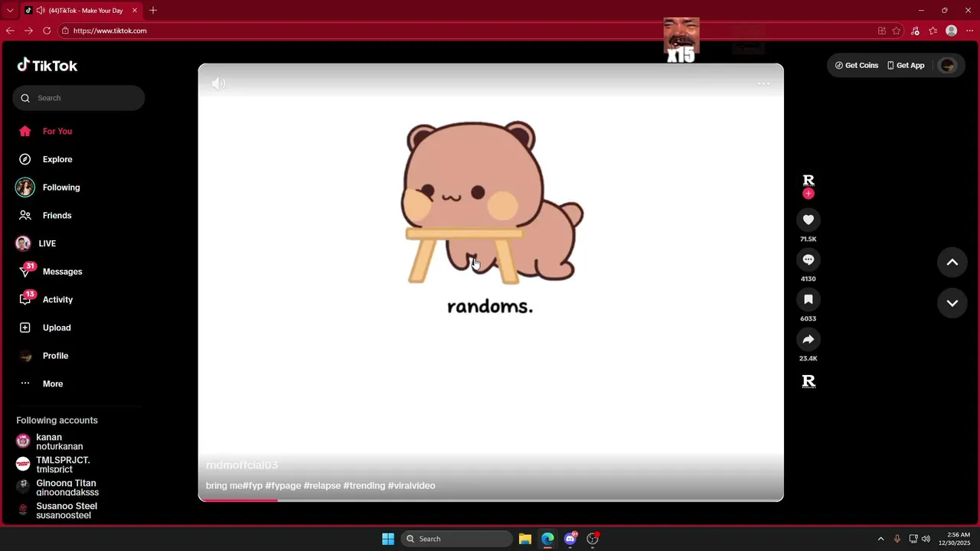The image size is (980, 551).
Task: Open the Friends page
Action: (46, 216)
